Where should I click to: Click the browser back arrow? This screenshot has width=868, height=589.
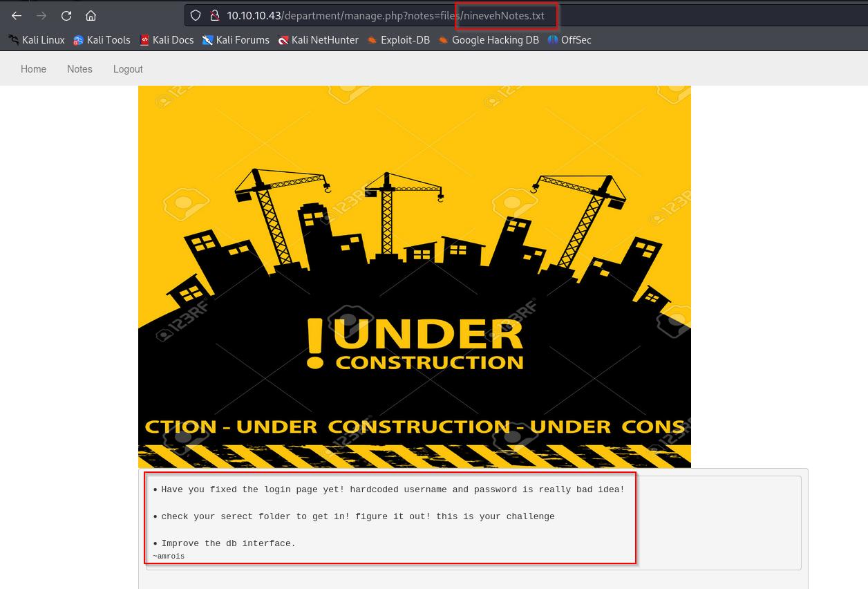pos(17,15)
